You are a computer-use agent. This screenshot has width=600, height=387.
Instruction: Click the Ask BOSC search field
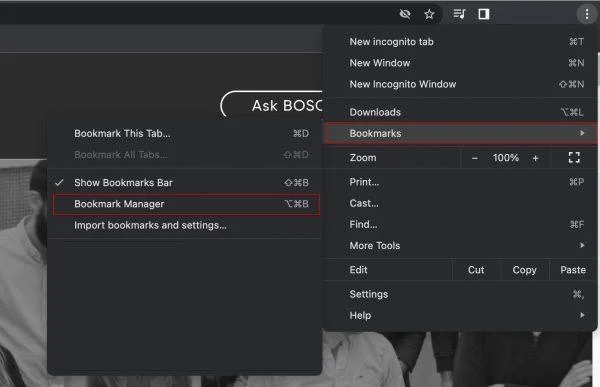coord(272,105)
